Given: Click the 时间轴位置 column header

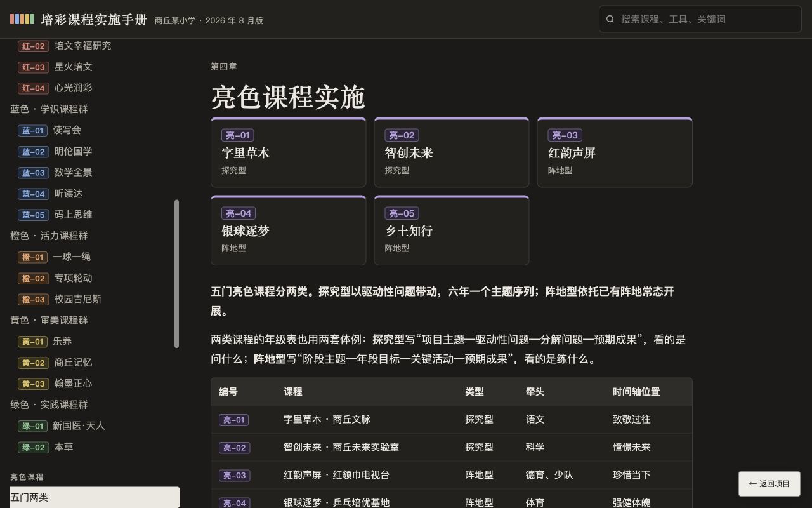Looking at the screenshot, I should [x=636, y=392].
